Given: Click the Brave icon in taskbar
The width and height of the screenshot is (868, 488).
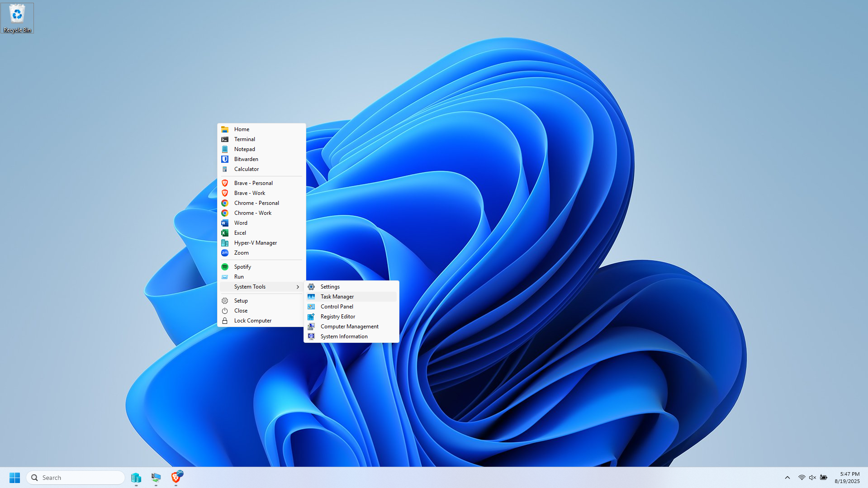Looking at the screenshot, I should point(176,478).
